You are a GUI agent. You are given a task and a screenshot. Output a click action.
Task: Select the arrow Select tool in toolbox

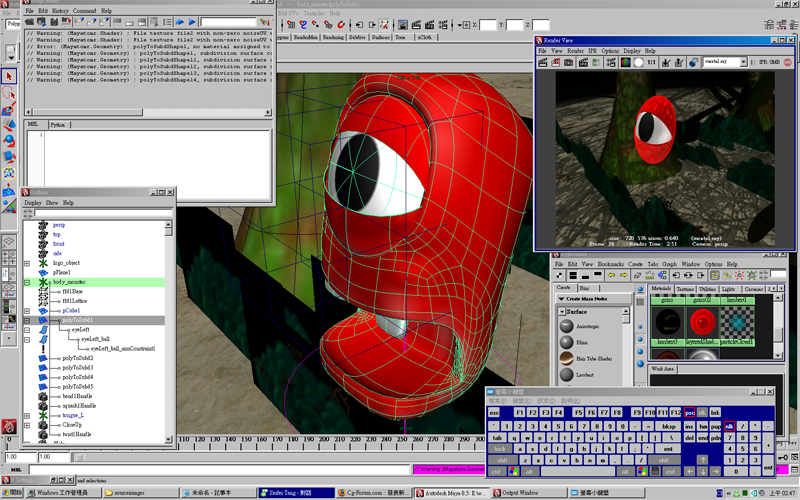(x=9, y=76)
